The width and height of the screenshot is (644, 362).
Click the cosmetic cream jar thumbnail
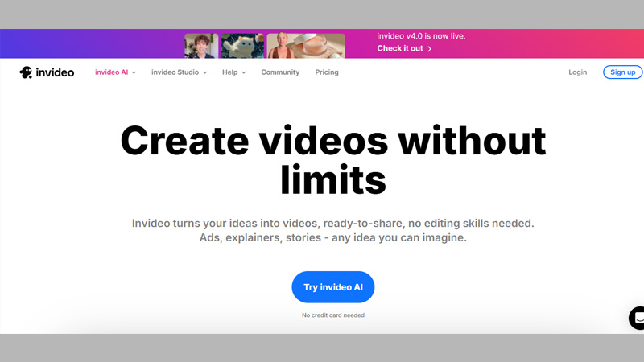(x=324, y=46)
